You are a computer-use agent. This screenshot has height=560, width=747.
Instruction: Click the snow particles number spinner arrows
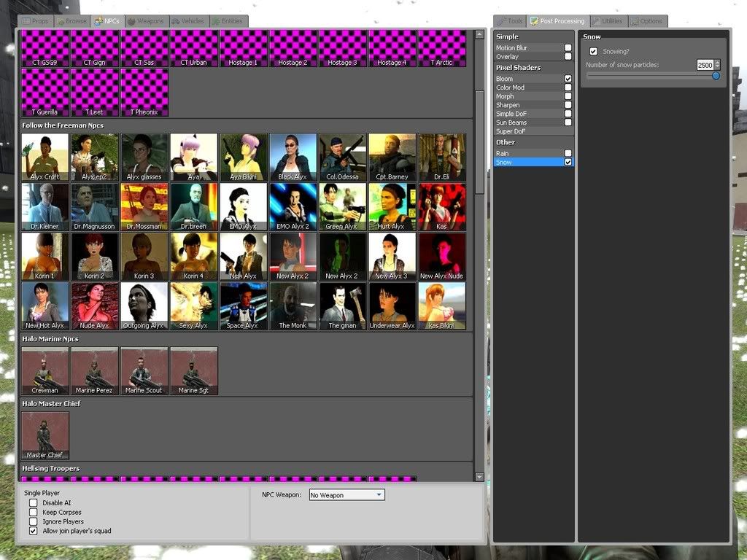pos(717,65)
